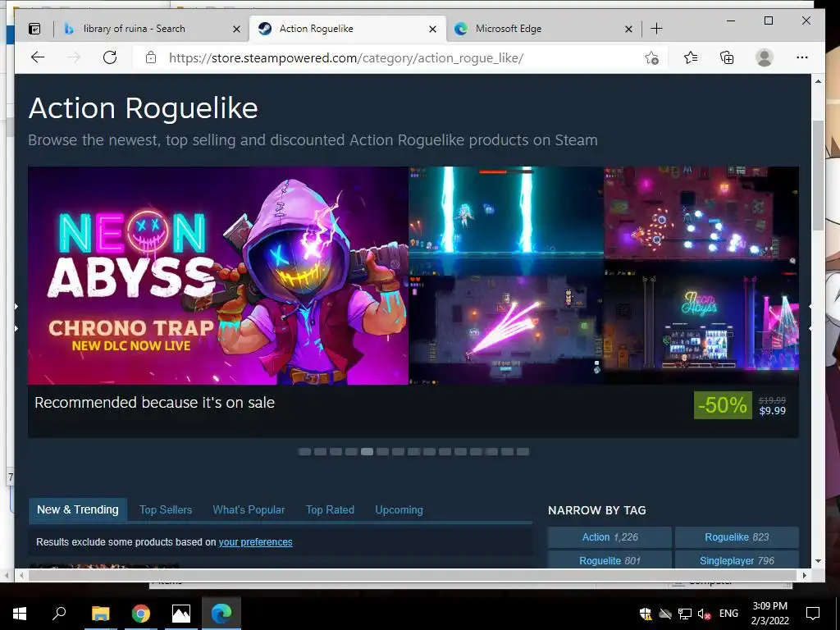
Task: Narrow results by Action tag
Action: (609, 537)
